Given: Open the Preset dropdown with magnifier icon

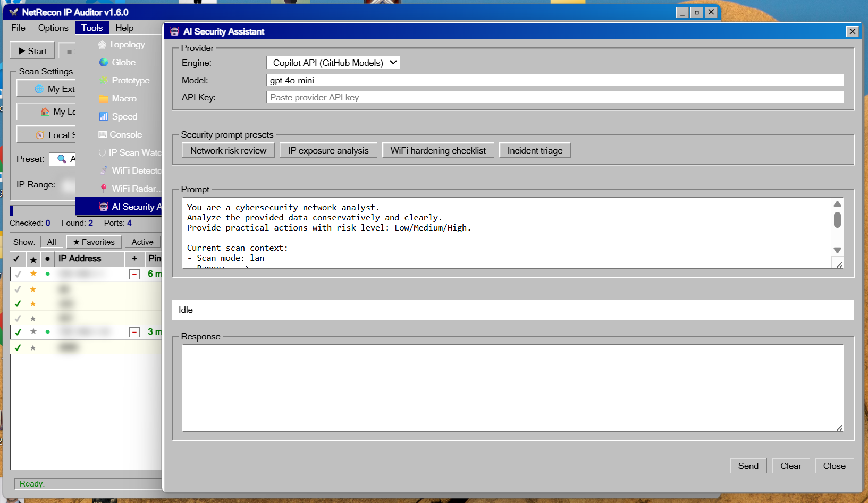Looking at the screenshot, I should pyautogui.click(x=63, y=159).
